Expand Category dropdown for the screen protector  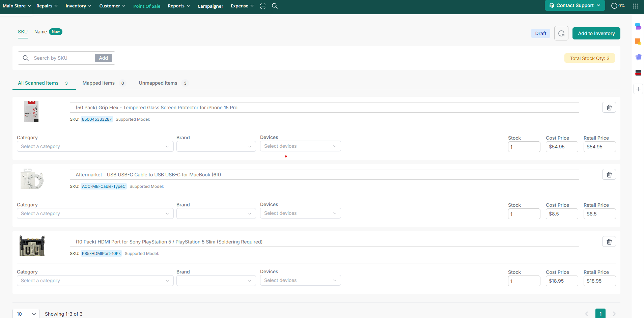tap(95, 147)
